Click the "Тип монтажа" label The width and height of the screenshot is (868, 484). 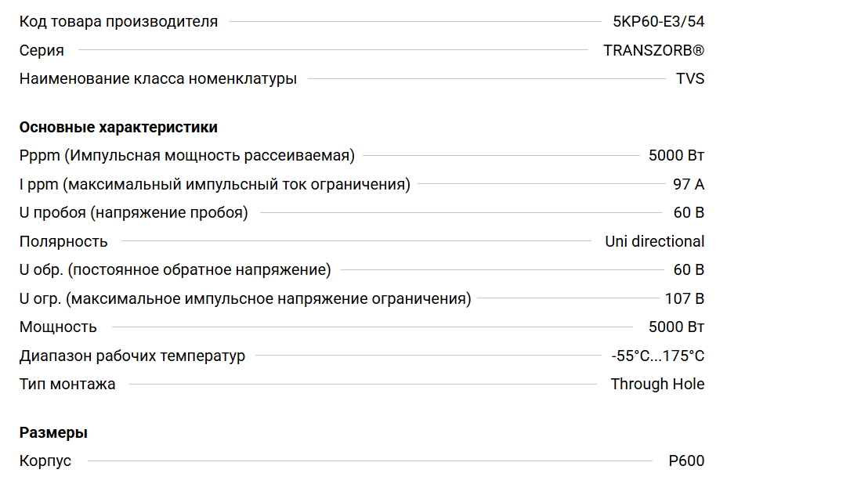[67, 384]
